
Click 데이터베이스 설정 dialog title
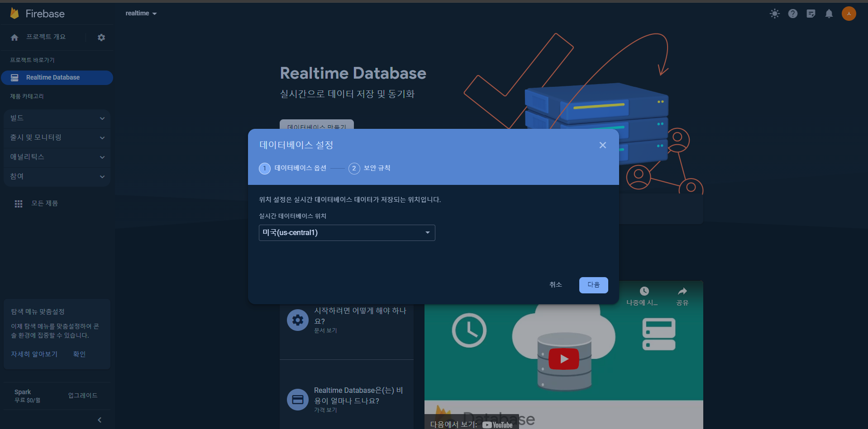coord(296,145)
